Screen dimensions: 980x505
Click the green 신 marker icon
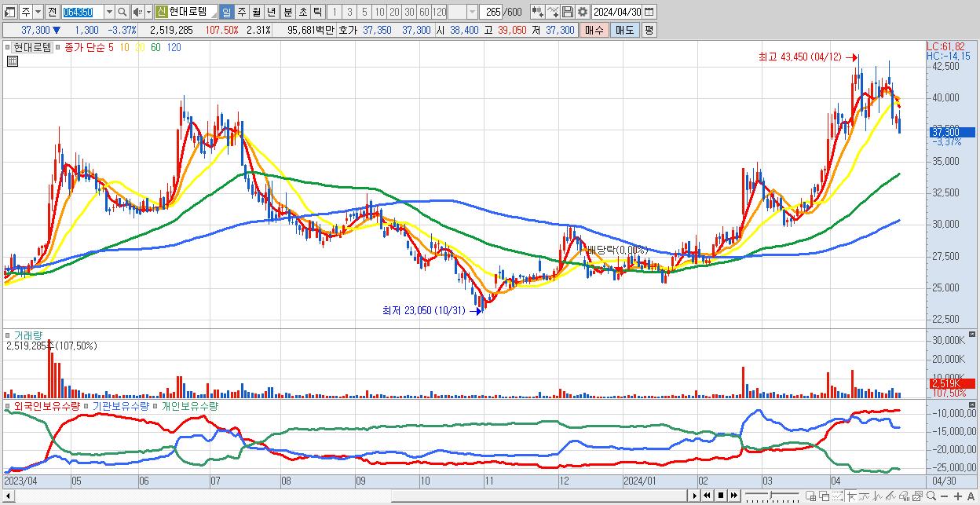coord(161,13)
